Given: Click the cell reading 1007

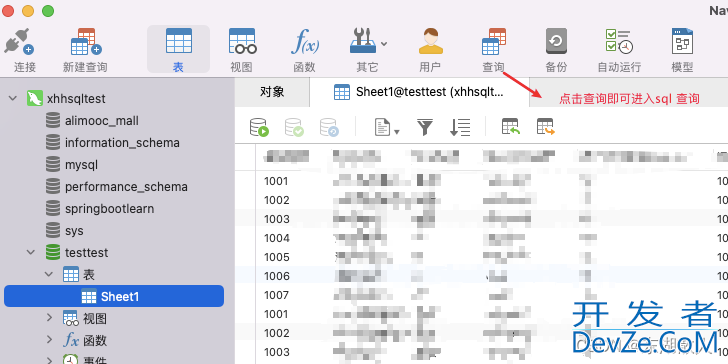Looking at the screenshot, I should coord(276,295).
